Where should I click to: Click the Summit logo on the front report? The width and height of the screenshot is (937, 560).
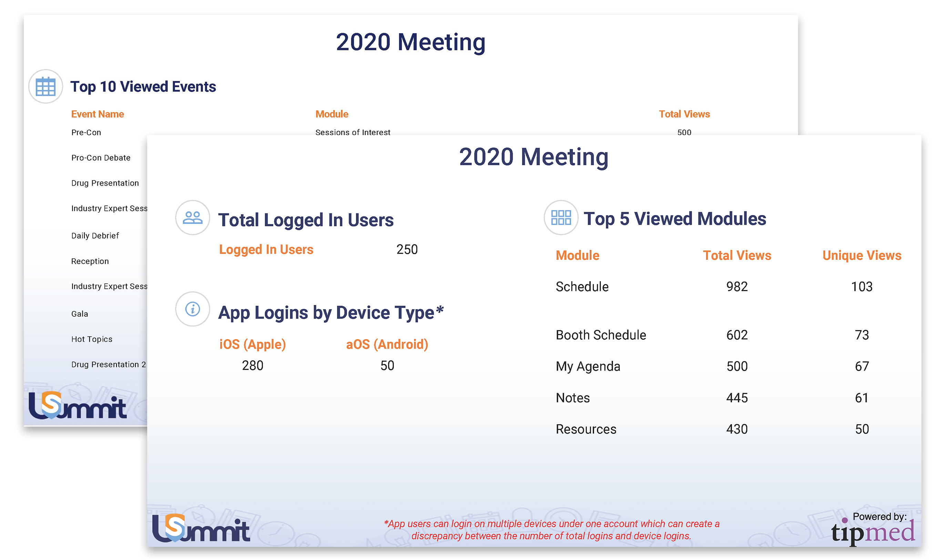point(201,528)
